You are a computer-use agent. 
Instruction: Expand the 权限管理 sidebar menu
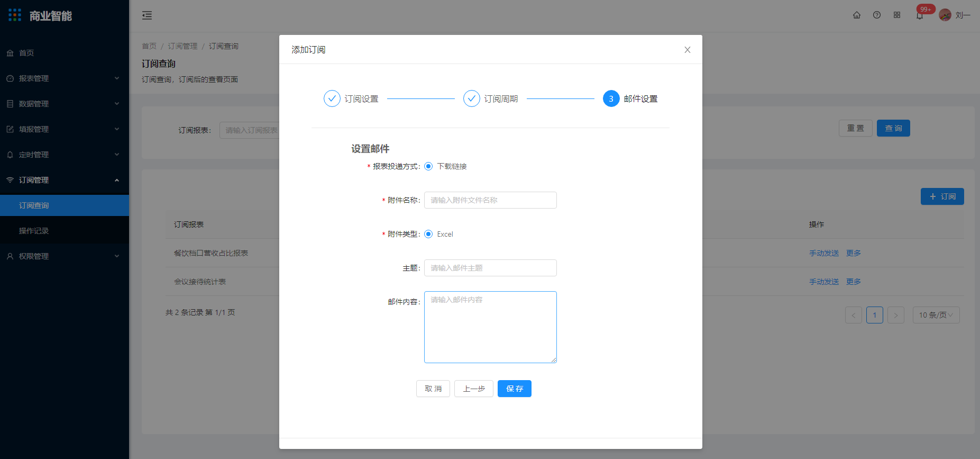pos(65,256)
